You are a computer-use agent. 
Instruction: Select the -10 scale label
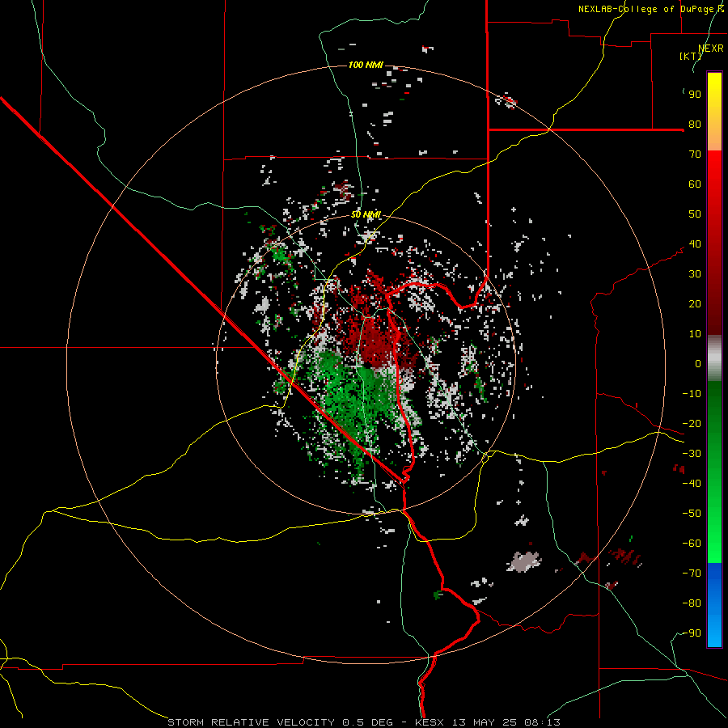[692, 394]
